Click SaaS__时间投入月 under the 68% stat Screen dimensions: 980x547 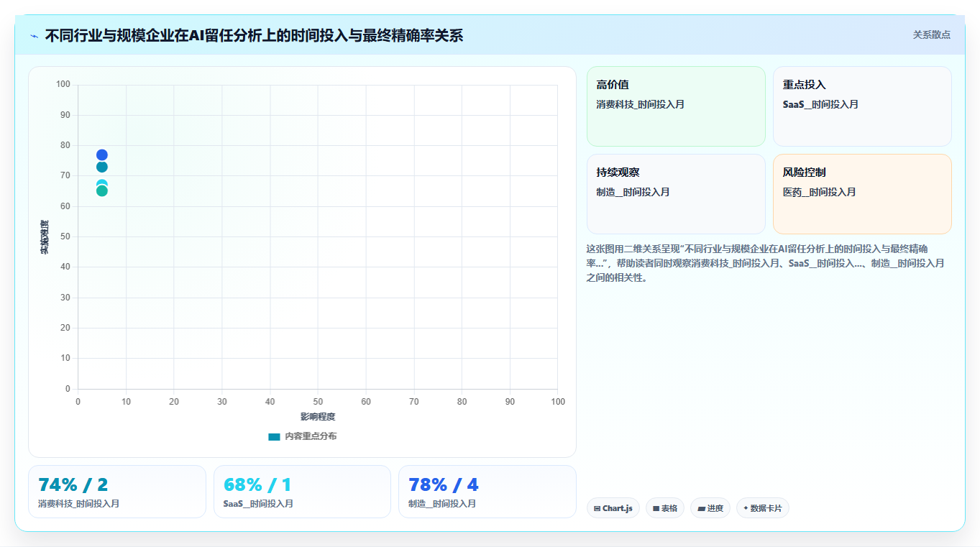pos(258,504)
